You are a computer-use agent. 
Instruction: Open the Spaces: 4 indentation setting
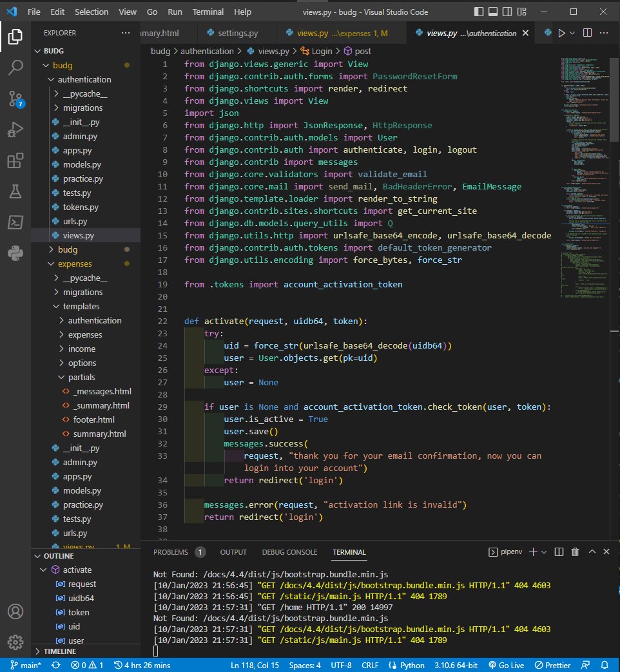click(305, 665)
